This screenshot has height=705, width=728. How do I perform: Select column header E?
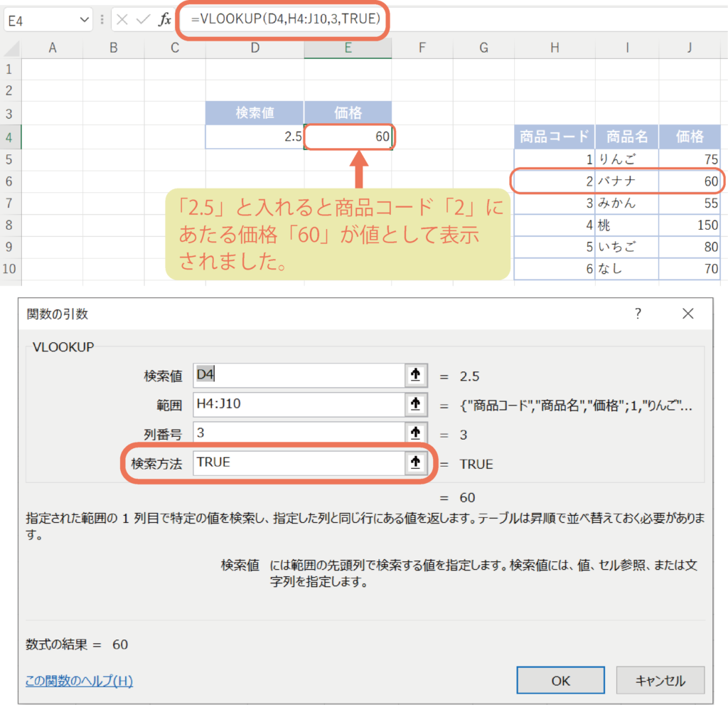click(348, 48)
